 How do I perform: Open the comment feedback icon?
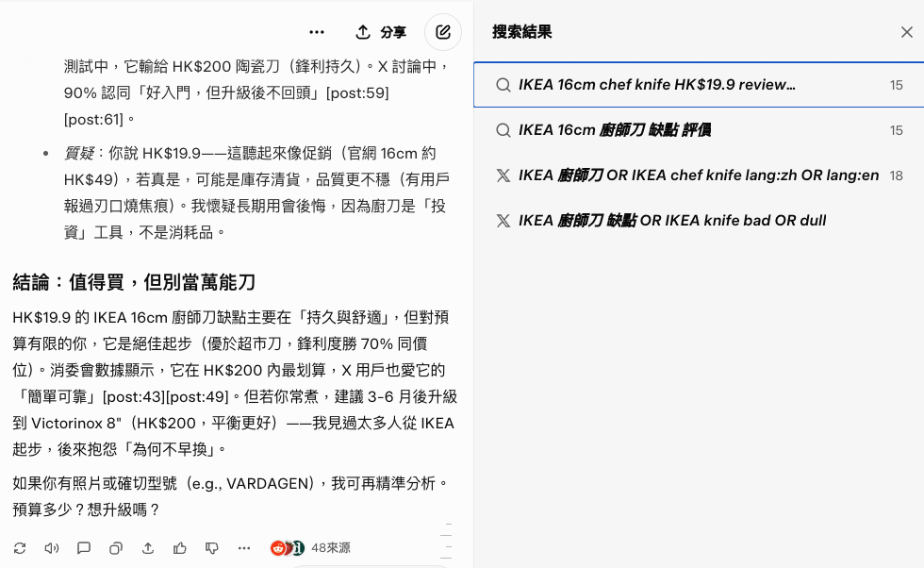(x=83, y=547)
